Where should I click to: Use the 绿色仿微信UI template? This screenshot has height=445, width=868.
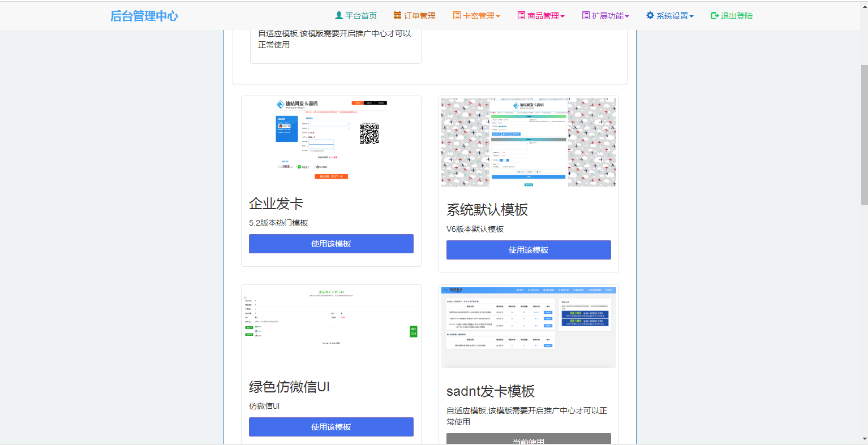[x=331, y=427]
